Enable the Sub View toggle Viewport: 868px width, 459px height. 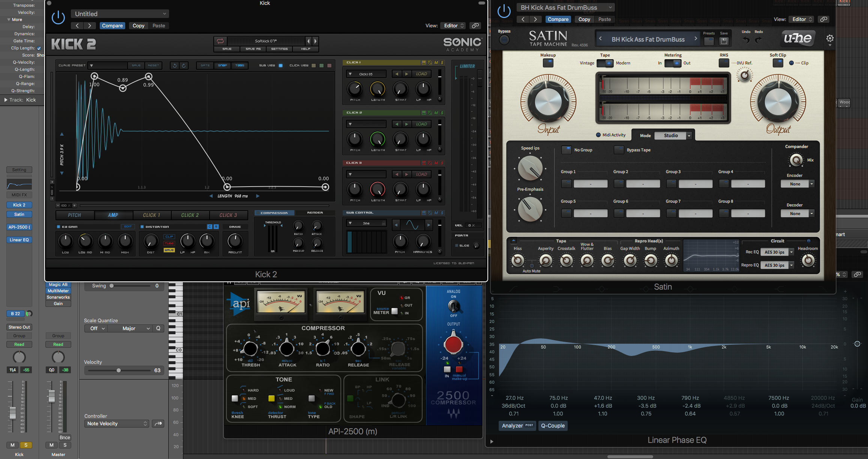coord(280,66)
